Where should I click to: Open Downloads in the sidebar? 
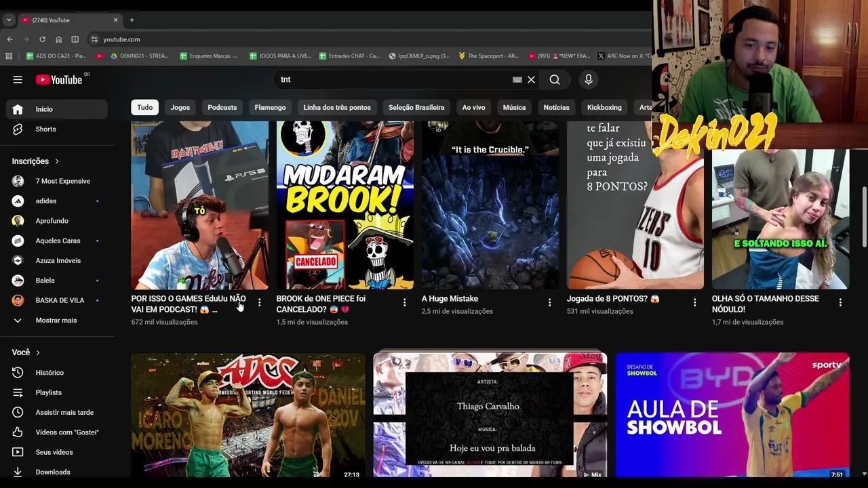pyautogui.click(x=54, y=472)
